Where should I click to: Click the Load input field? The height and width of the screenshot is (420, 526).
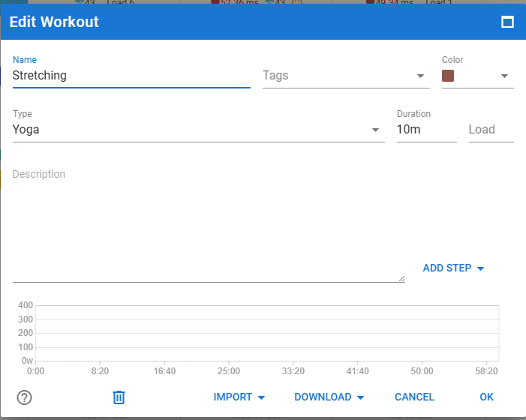coord(491,130)
